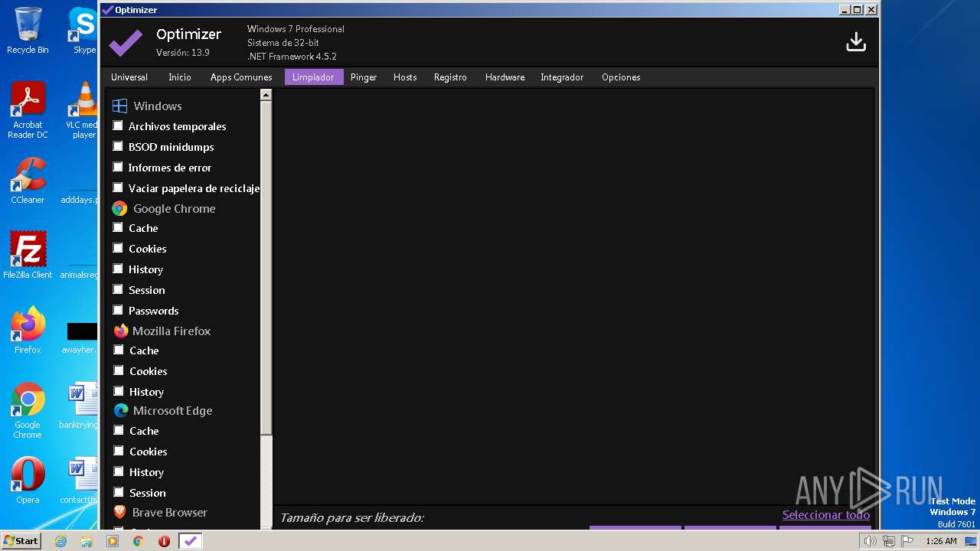980x551 pixels.
Task: Click the volume speaker tray icon
Action: click(x=871, y=541)
